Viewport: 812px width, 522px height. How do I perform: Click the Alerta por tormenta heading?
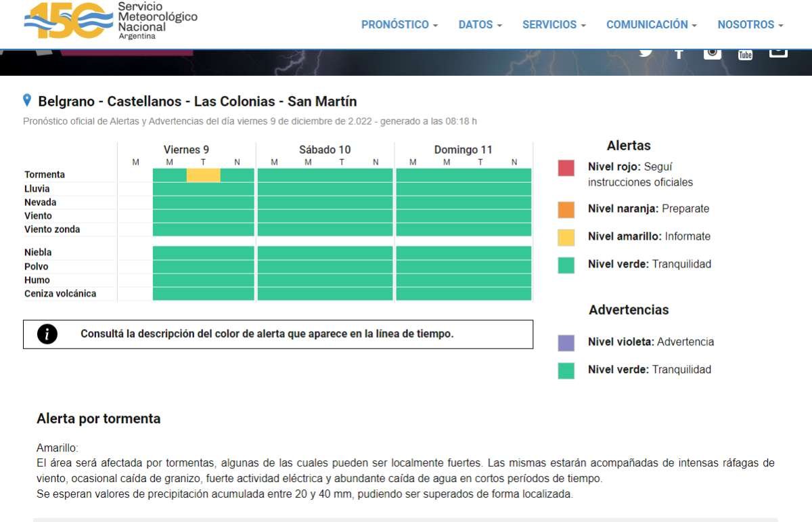pyautogui.click(x=99, y=418)
